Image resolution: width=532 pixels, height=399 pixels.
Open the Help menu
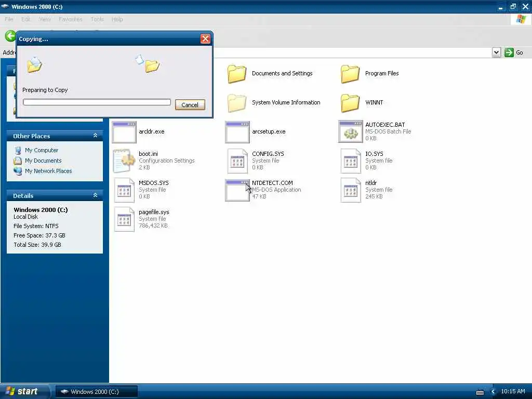117,19
